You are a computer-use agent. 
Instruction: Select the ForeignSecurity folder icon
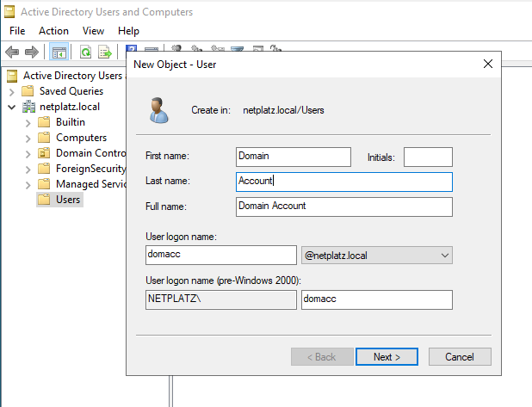tap(44, 169)
